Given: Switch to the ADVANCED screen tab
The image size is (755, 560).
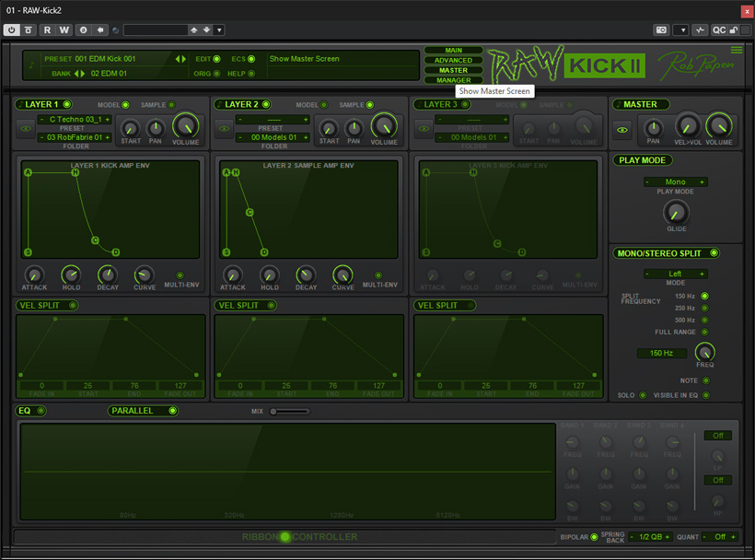Looking at the screenshot, I should [x=453, y=60].
